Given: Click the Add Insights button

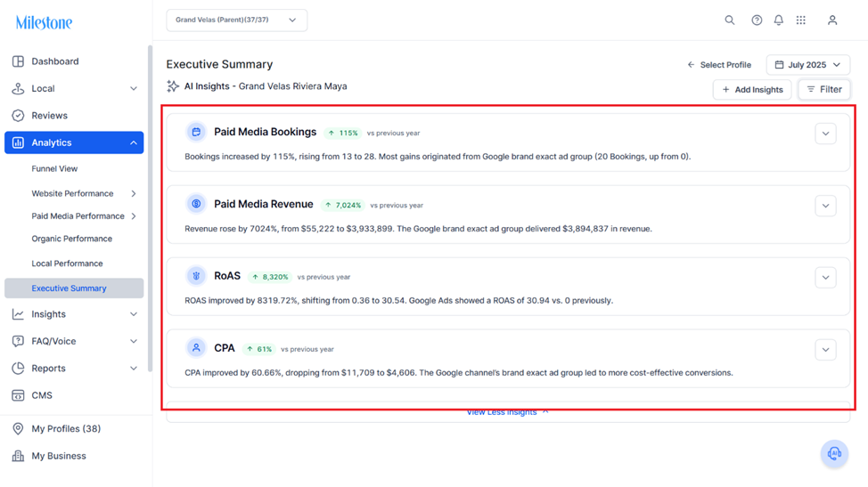Looking at the screenshot, I should tap(752, 90).
